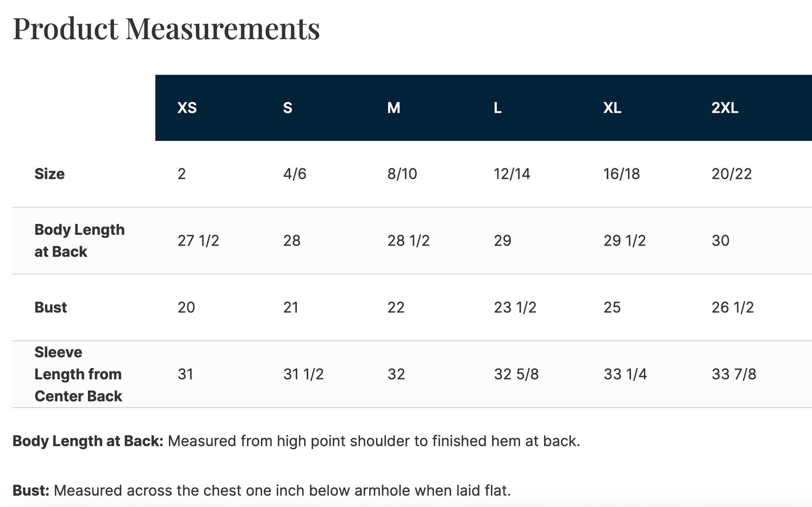Viewport: 812px width, 507px height.
Task: Select the Body Length at Back row label
Action: tap(79, 241)
